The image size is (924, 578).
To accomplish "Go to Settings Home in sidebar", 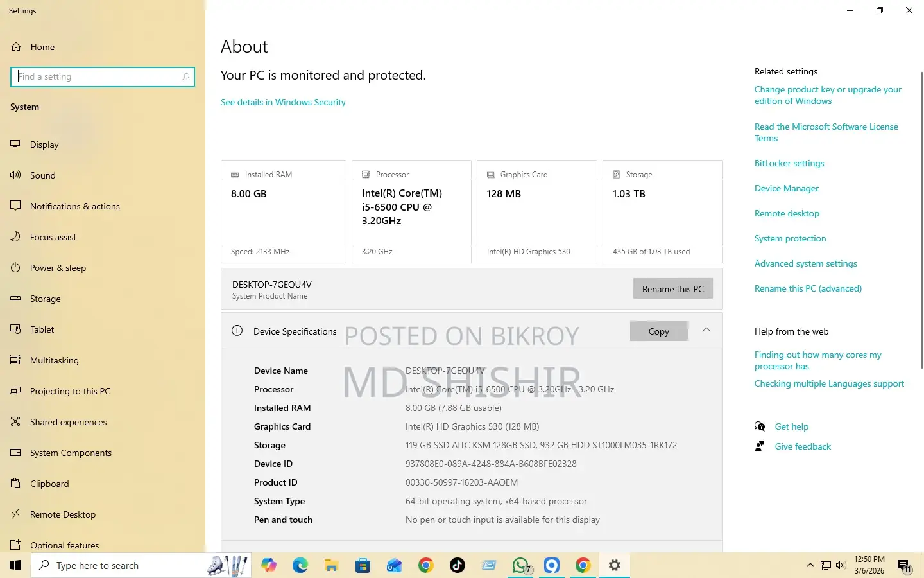I will pyautogui.click(x=33, y=47).
